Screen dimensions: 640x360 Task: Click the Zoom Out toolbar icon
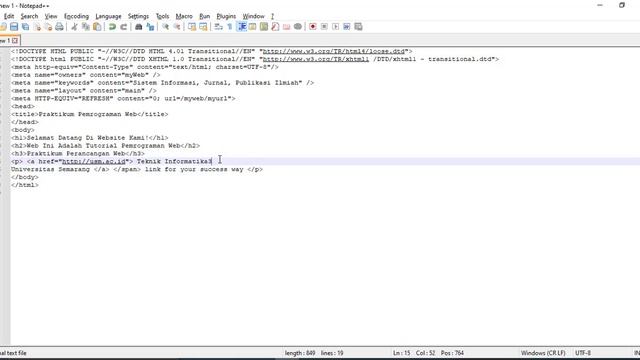click(177, 27)
